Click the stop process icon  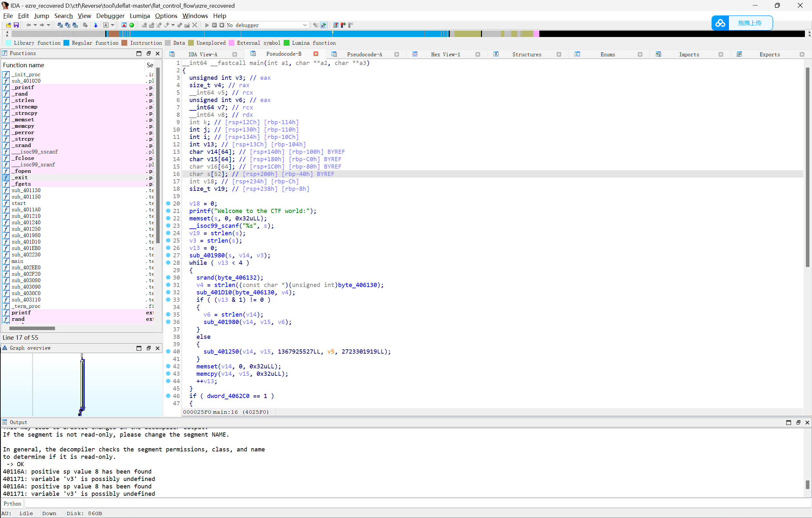(222, 25)
